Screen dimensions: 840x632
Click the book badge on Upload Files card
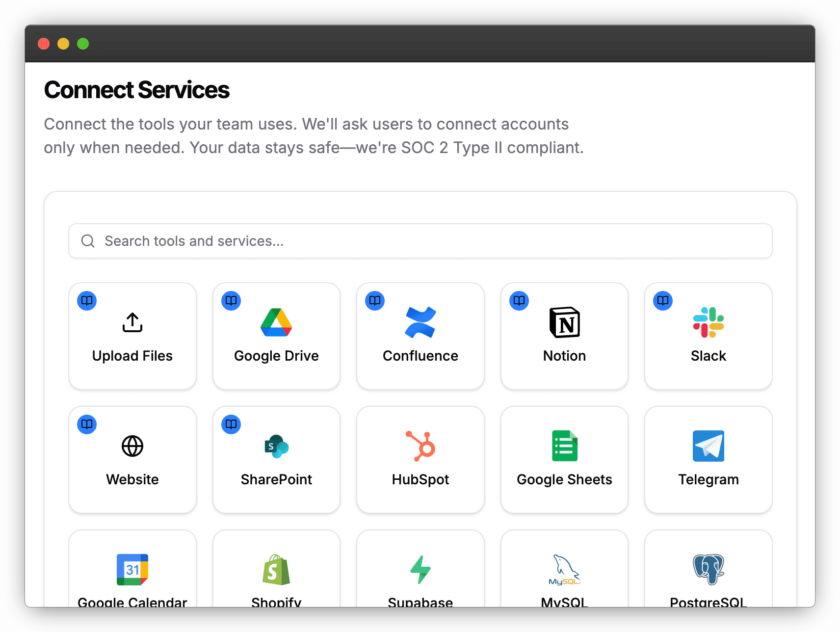pyautogui.click(x=87, y=301)
